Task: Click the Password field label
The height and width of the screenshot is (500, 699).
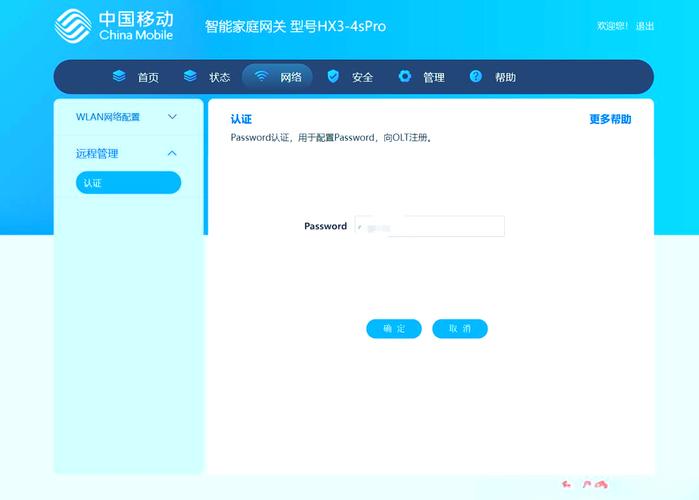Action: [x=325, y=226]
